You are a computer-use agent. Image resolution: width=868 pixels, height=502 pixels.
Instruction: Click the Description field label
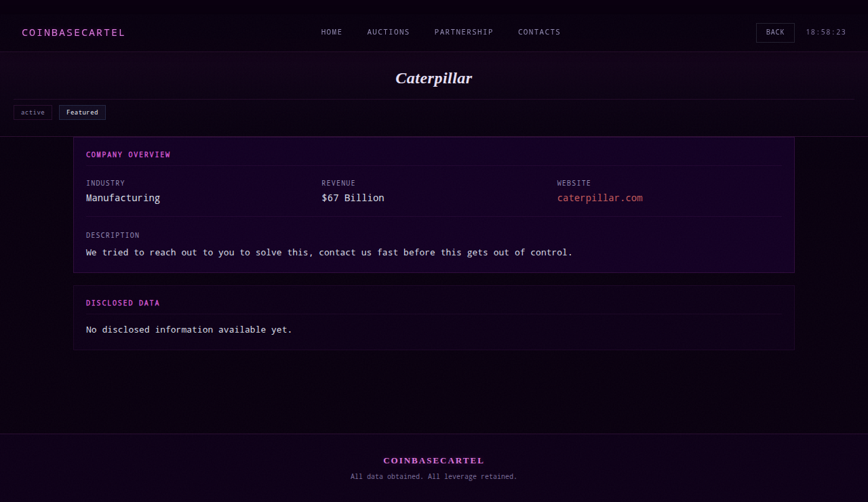[113, 235]
